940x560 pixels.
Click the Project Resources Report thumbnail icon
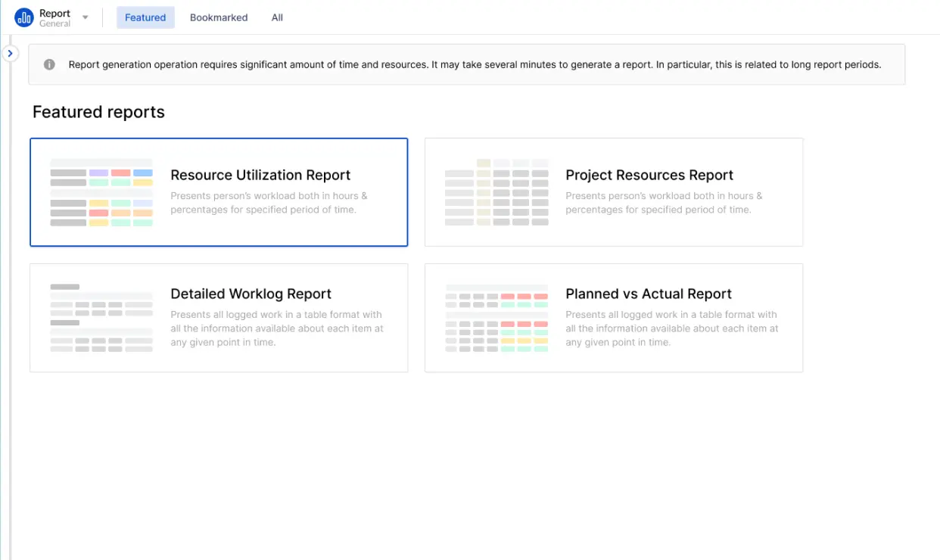point(496,192)
